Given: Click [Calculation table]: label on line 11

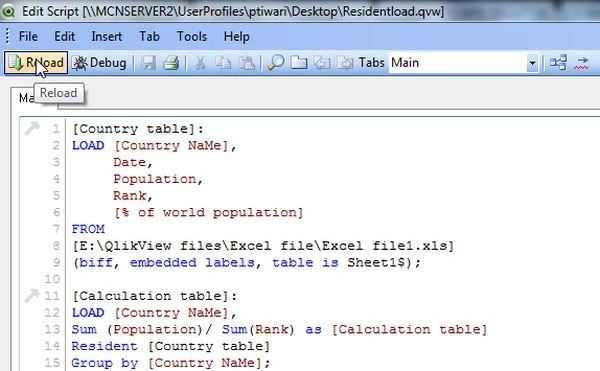Looking at the screenshot, I should click(155, 296).
